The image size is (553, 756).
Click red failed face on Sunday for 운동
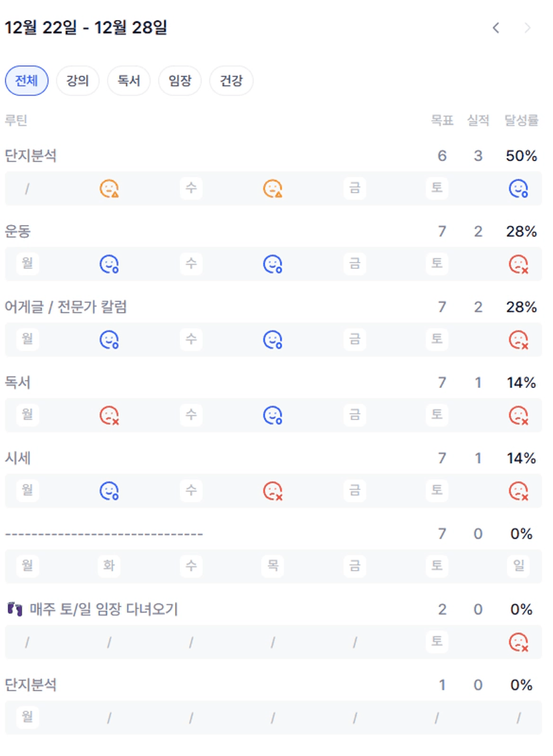point(518,265)
